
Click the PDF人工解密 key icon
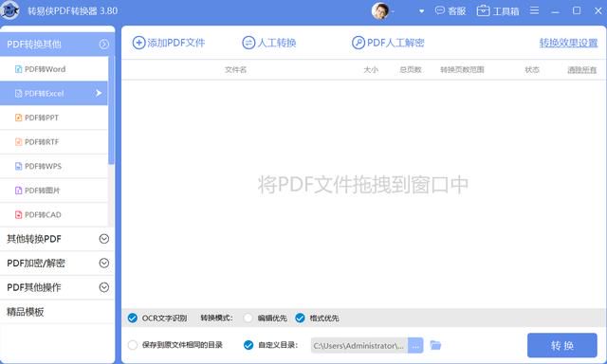359,43
